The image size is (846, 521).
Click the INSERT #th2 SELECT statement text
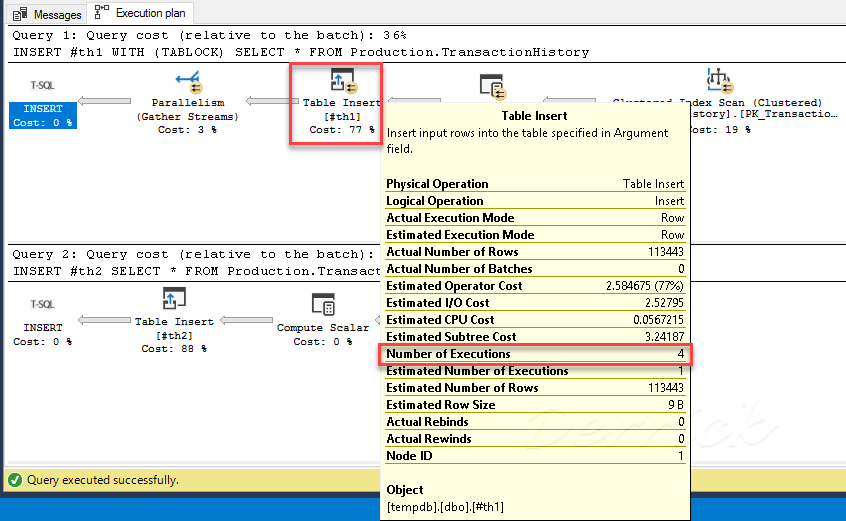pyautogui.click(x=196, y=271)
